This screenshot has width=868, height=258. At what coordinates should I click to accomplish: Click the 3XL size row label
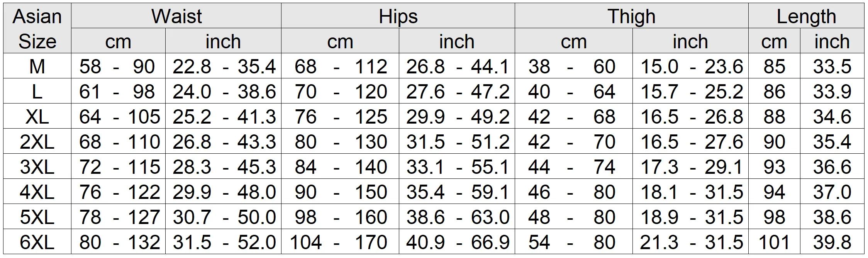coord(37,166)
